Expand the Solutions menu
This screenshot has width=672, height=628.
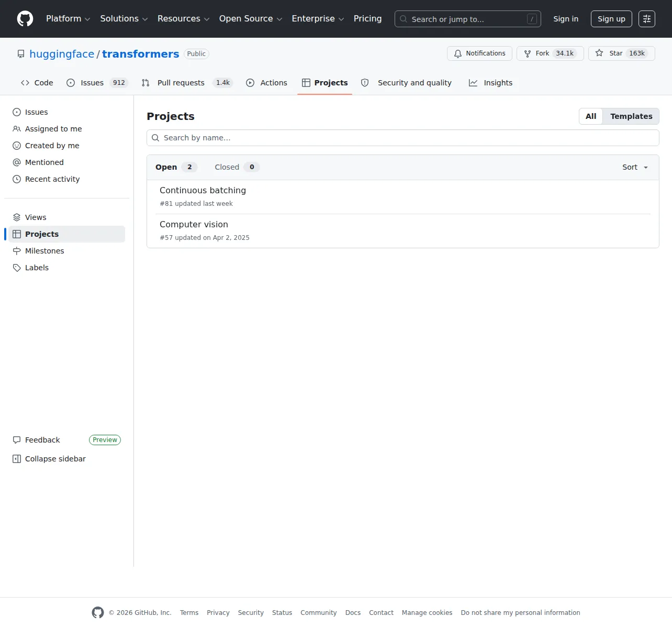click(x=124, y=19)
